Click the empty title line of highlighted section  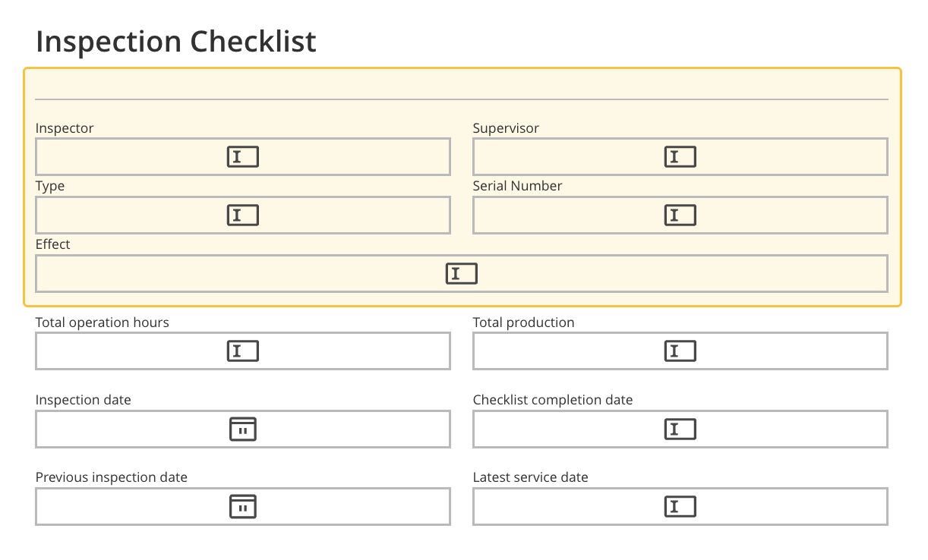[461, 88]
